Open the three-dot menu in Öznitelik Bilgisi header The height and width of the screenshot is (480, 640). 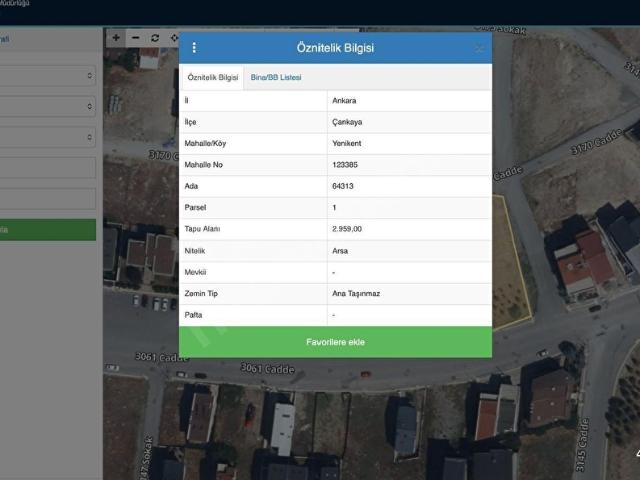point(194,48)
